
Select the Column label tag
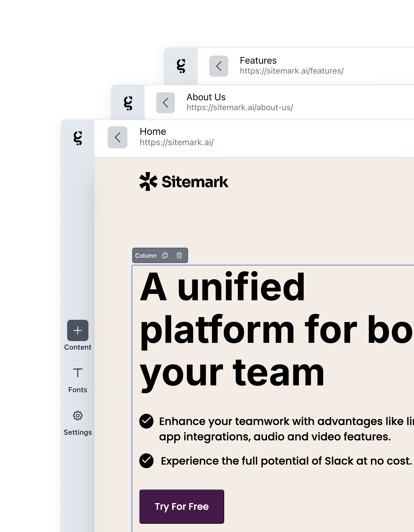(x=146, y=256)
